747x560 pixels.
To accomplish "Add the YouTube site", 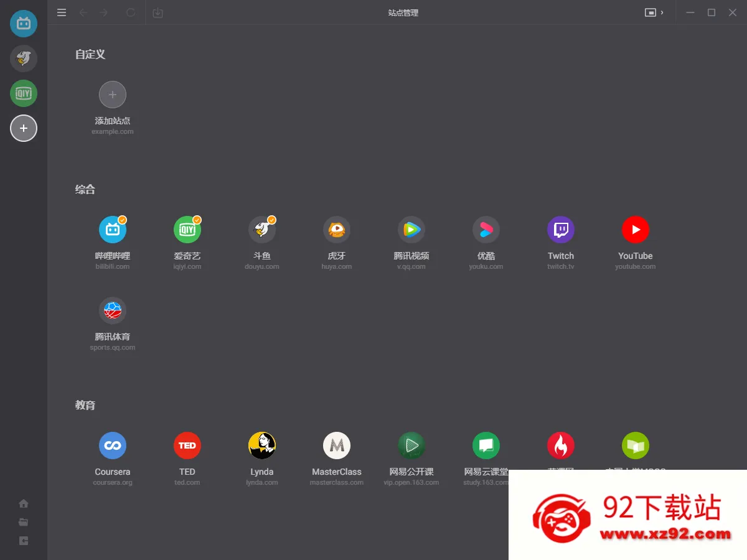I will (x=636, y=230).
